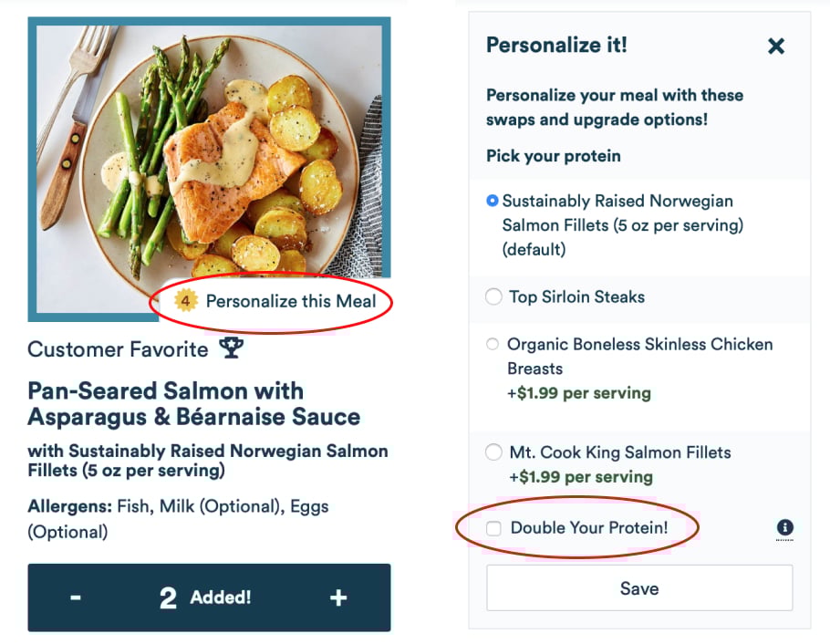Click the Customer Favorite trophy icon
Image resolution: width=830 pixels, height=644 pixels.
point(232,348)
